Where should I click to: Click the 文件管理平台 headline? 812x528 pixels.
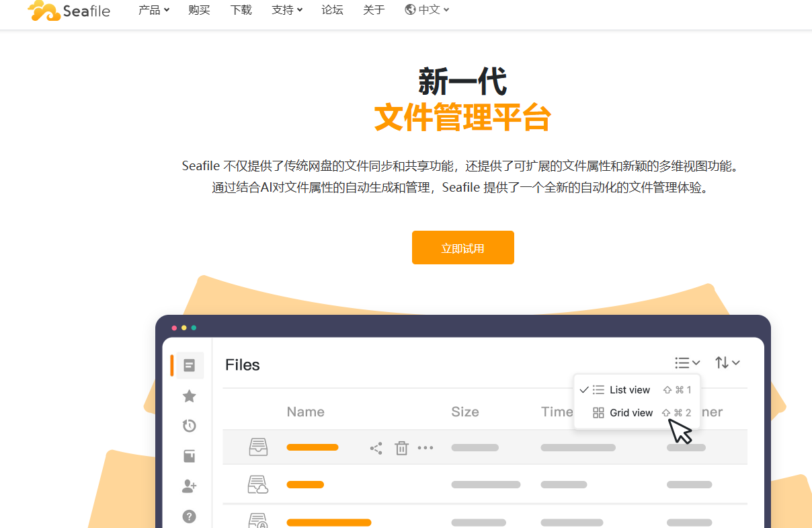tap(462, 117)
